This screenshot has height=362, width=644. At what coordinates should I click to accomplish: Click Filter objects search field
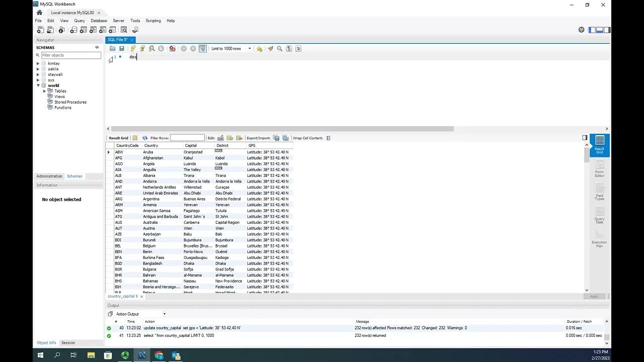point(71,55)
